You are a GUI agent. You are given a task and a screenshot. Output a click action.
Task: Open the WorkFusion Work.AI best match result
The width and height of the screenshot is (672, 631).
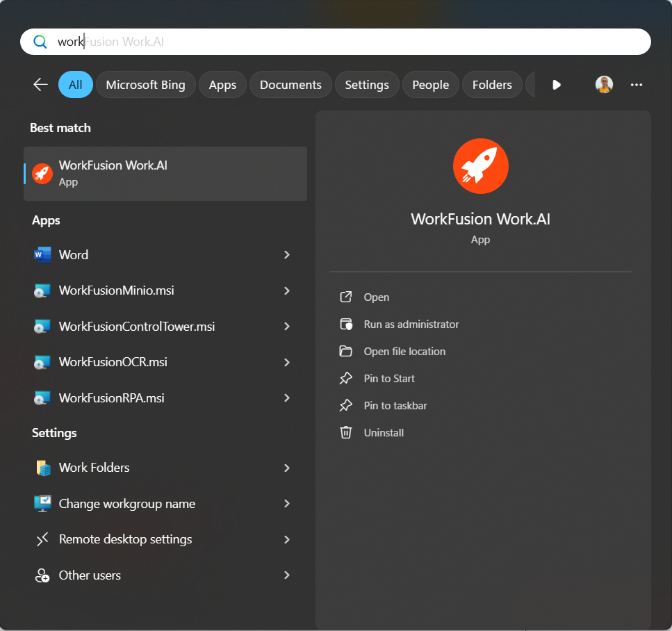(x=165, y=174)
